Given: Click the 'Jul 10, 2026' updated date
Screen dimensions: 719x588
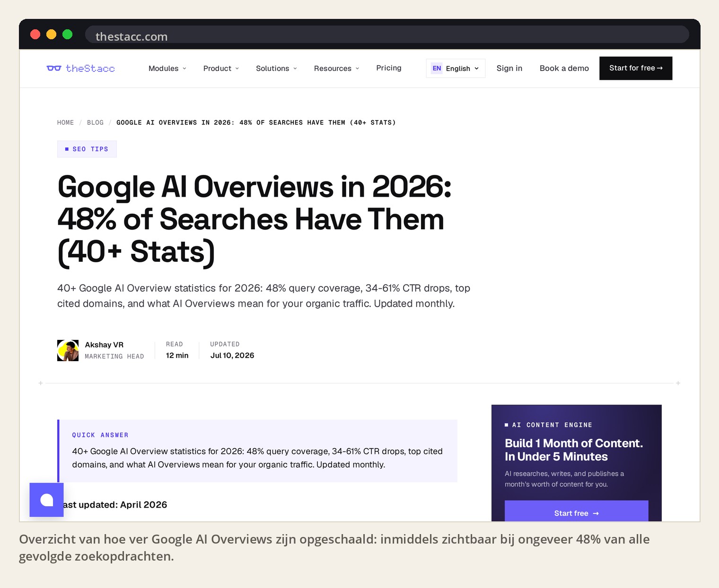Looking at the screenshot, I should click(232, 355).
